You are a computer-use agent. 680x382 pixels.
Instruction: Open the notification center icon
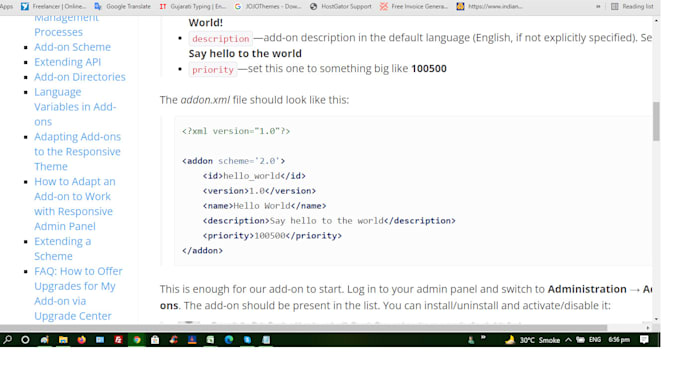tap(644, 340)
